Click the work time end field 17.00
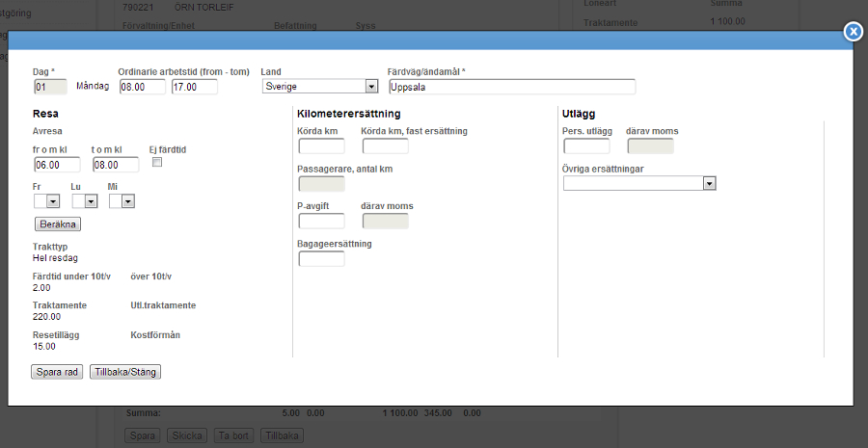This screenshot has height=448, width=868. (x=194, y=87)
